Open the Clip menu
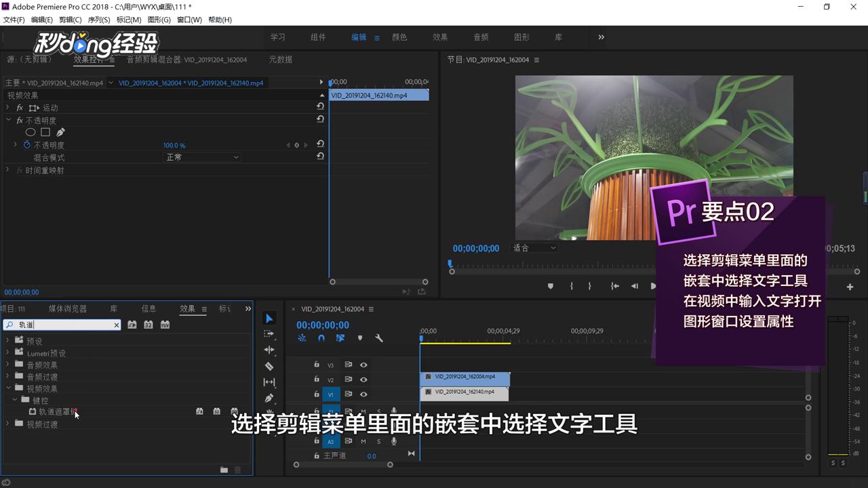Image resolution: width=868 pixels, height=488 pixels. [70, 20]
